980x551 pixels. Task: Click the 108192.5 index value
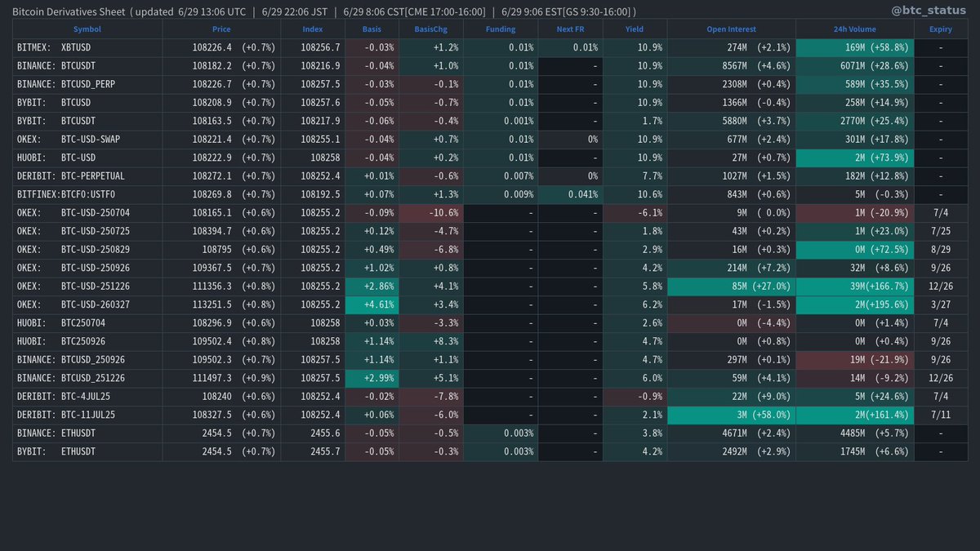[320, 194]
